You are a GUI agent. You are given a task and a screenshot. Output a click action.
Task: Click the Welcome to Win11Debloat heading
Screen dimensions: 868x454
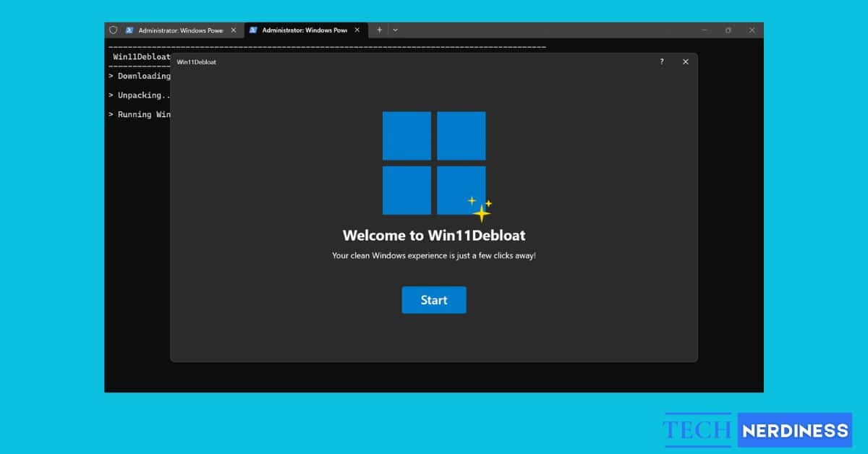coord(434,235)
